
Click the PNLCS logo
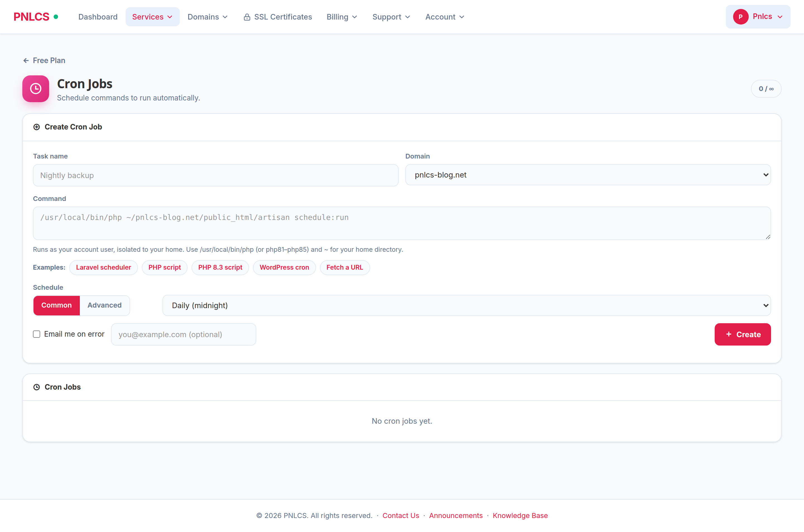click(x=31, y=17)
